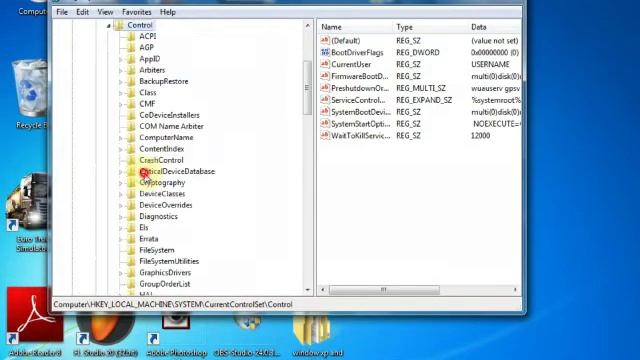The height and width of the screenshot is (360, 640).
Task: Expand the ComputerName key
Action: [120, 138]
